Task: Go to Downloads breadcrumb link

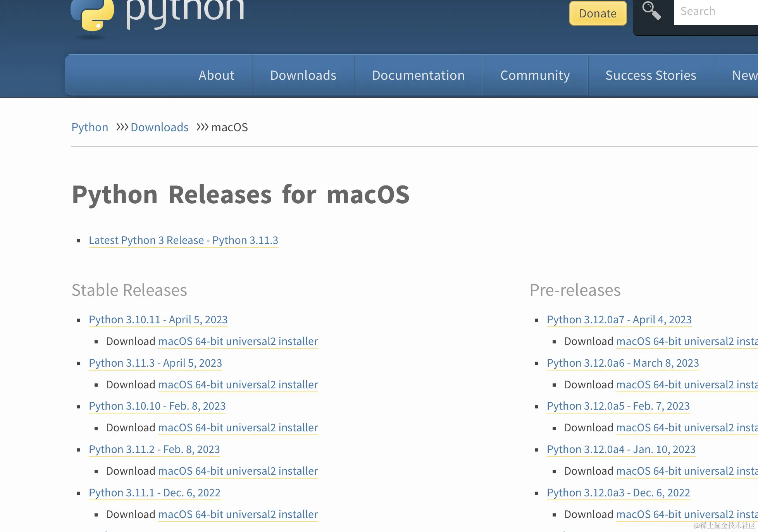Action: tap(160, 127)
